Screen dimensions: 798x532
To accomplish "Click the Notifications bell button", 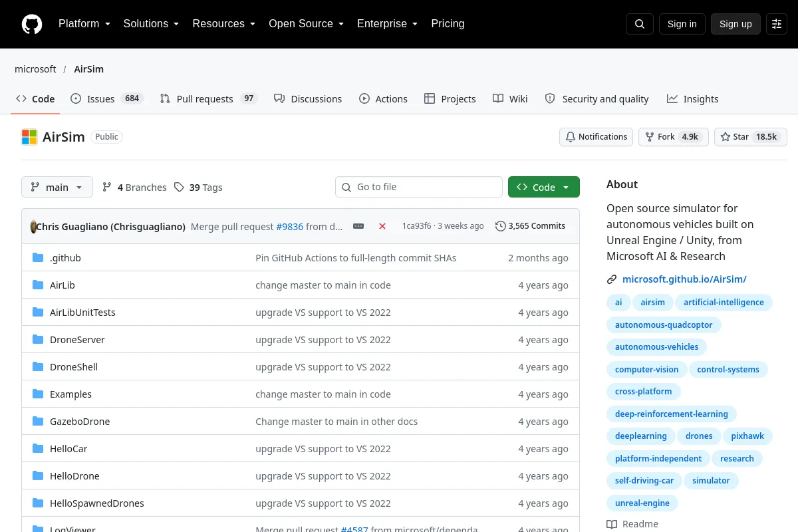I will coord(597,137).
